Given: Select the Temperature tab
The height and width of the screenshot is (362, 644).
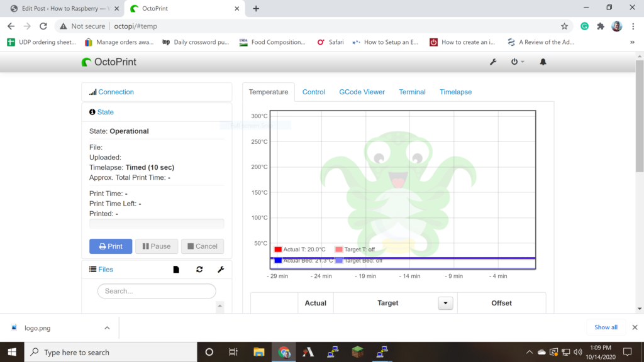Looking at the screenshot, I should tap(268, 92).
